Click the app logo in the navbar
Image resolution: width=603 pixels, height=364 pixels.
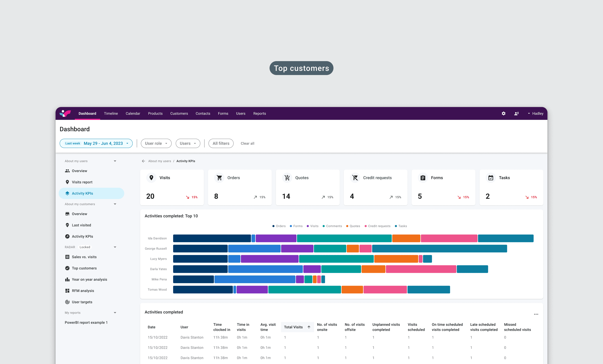[x=65, y=113]
